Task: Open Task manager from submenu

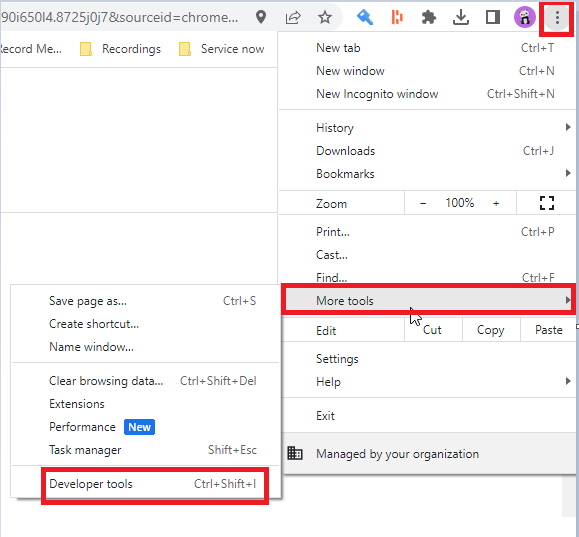Action: click(x=146, y=449)
